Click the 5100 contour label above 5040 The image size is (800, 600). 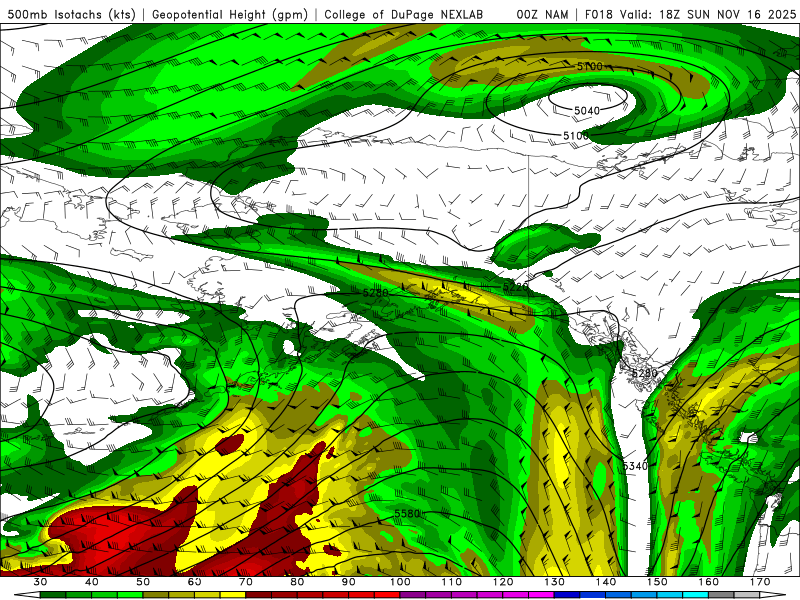click(590, 66)
